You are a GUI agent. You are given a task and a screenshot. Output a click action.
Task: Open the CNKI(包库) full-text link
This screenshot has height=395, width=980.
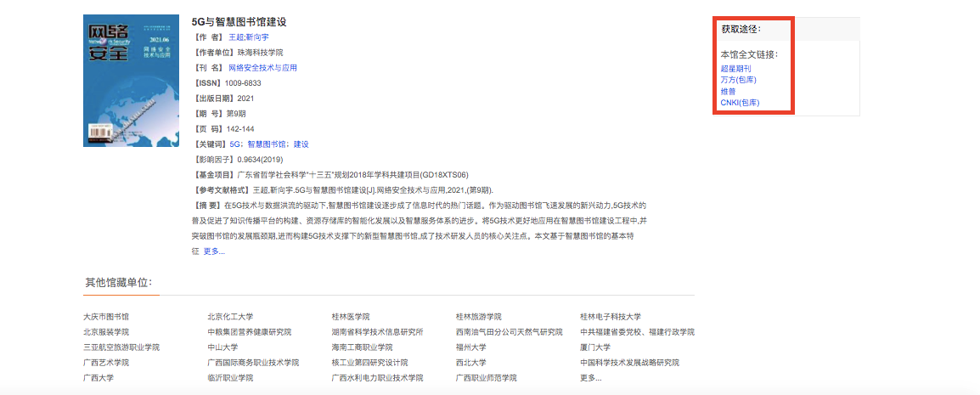pyautogui.click(x=740, y=103)
